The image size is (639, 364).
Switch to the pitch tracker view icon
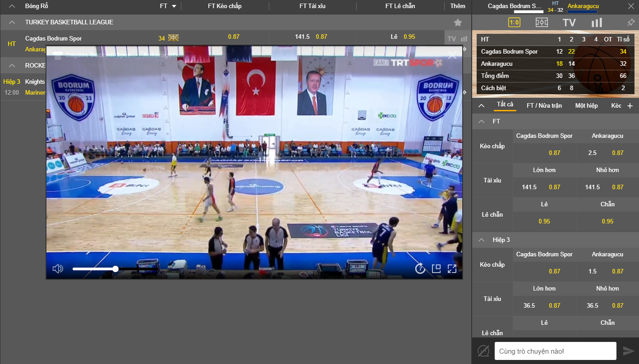[x=542, y=23]
